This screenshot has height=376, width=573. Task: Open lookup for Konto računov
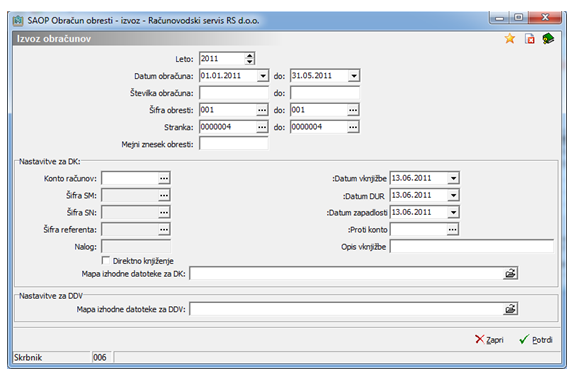[164, 178]
